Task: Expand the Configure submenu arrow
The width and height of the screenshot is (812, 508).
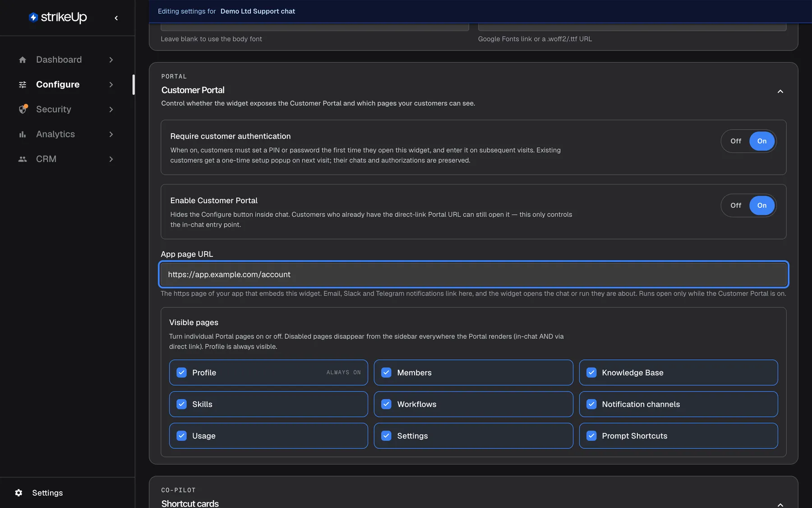Action: pyautogui.click(x=111, y=84)
